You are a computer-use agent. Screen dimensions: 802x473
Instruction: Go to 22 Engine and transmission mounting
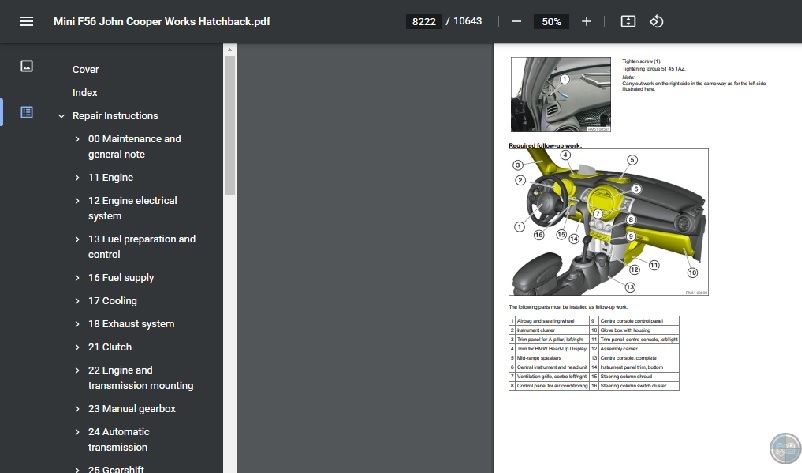point(141,378)
